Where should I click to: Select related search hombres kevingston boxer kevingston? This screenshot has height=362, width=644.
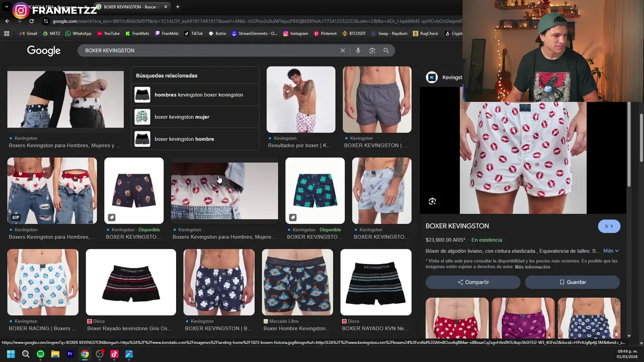(x=195, y=95)
